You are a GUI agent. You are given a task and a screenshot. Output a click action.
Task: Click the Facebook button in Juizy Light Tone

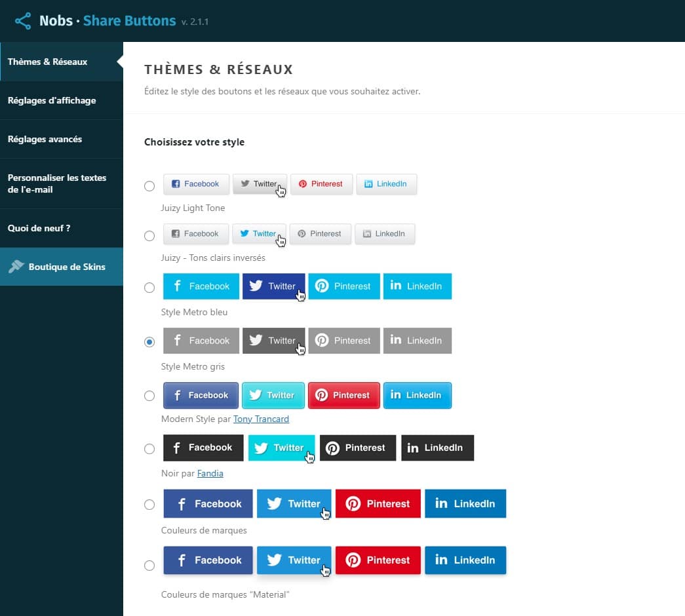pos(196,184)
